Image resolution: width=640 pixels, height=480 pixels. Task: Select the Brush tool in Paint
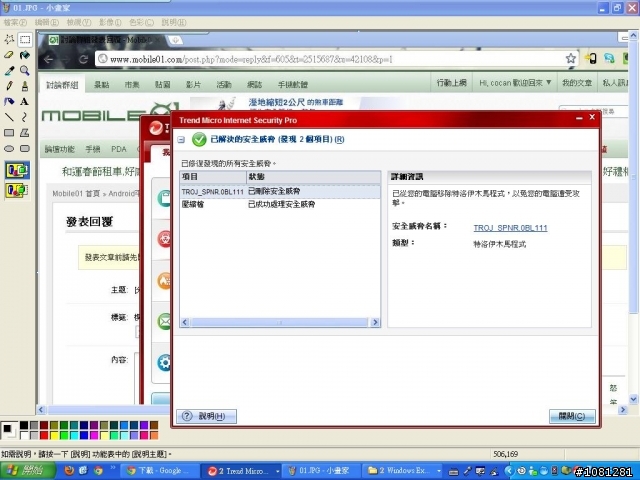[x=24, y=86]
